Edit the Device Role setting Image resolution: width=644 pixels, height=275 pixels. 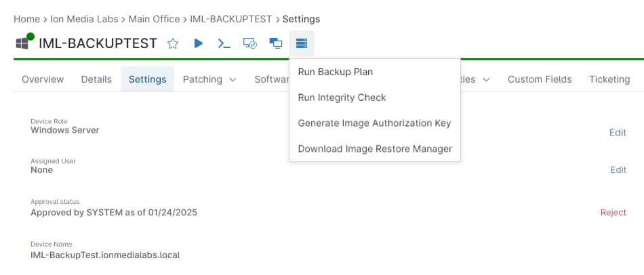(x=618, y=133)
